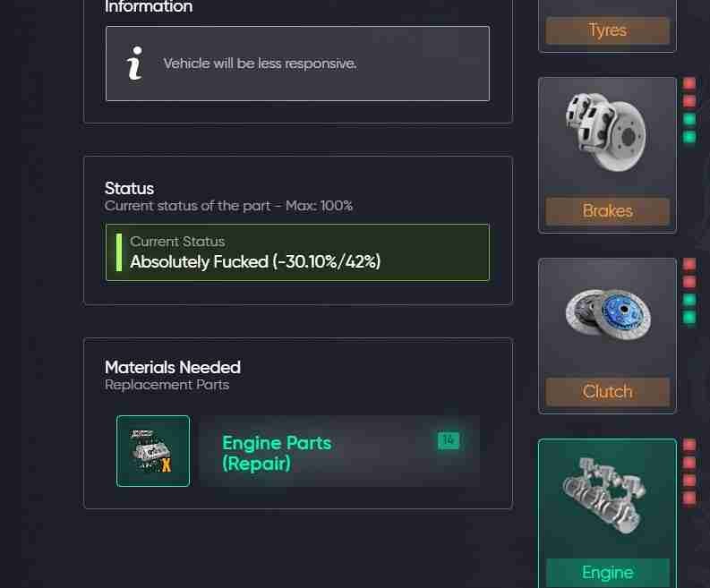Select the Brakes disc icon
The height and width of the screenshot is (588, 710).
(x=606, y=132)
